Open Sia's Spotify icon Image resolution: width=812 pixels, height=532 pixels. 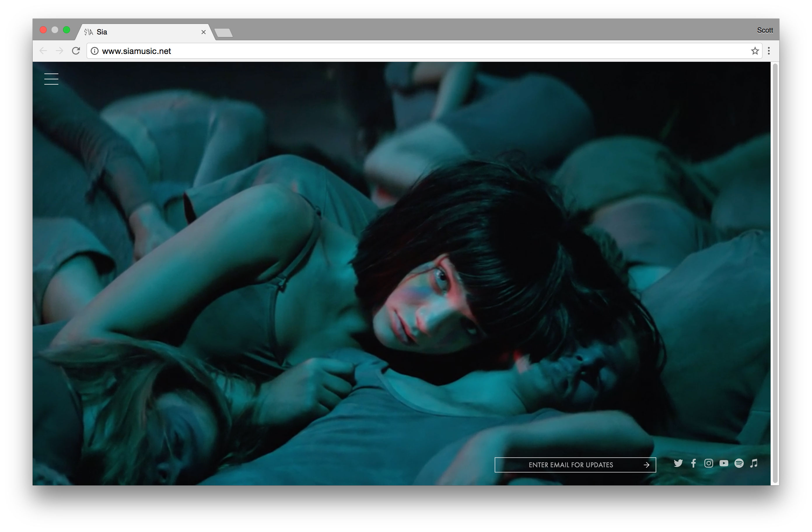739,463
